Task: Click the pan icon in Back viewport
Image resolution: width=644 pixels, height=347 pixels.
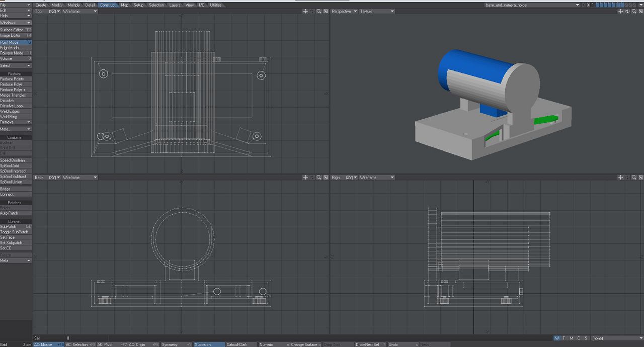Action: point(305,178)
